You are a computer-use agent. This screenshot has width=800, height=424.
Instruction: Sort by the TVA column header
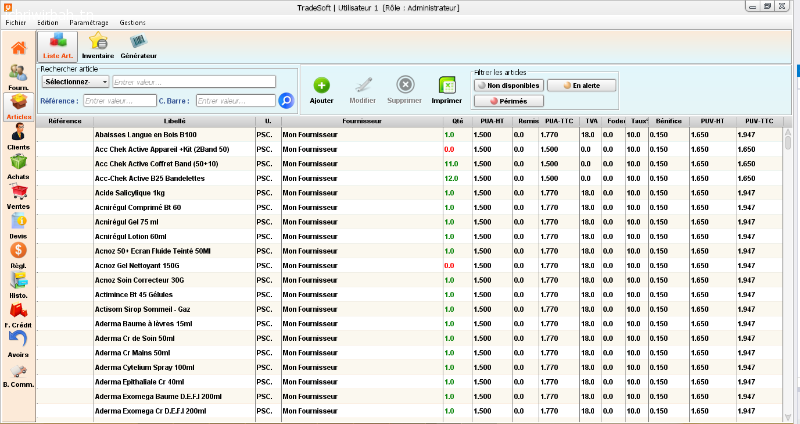[x=591, y=121]
